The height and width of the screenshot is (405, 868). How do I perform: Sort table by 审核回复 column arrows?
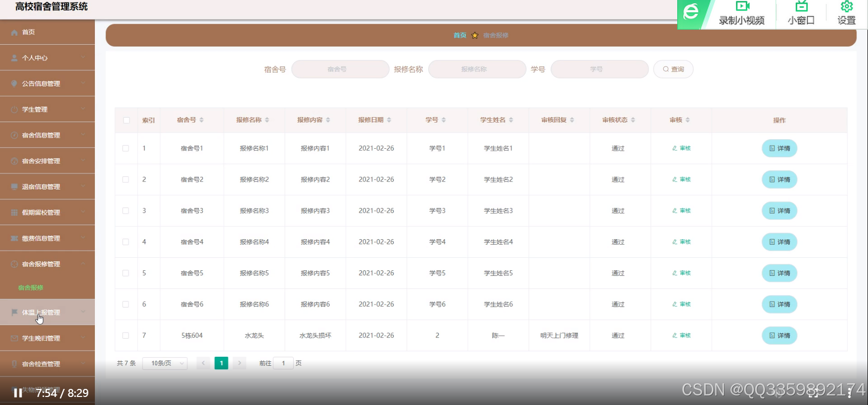[x=572, y=120]
